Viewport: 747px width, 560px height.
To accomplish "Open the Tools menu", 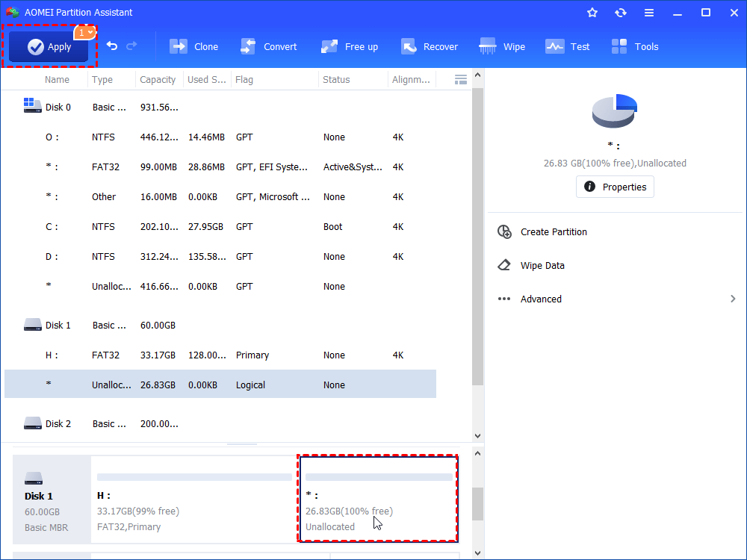I will point(634,46).
